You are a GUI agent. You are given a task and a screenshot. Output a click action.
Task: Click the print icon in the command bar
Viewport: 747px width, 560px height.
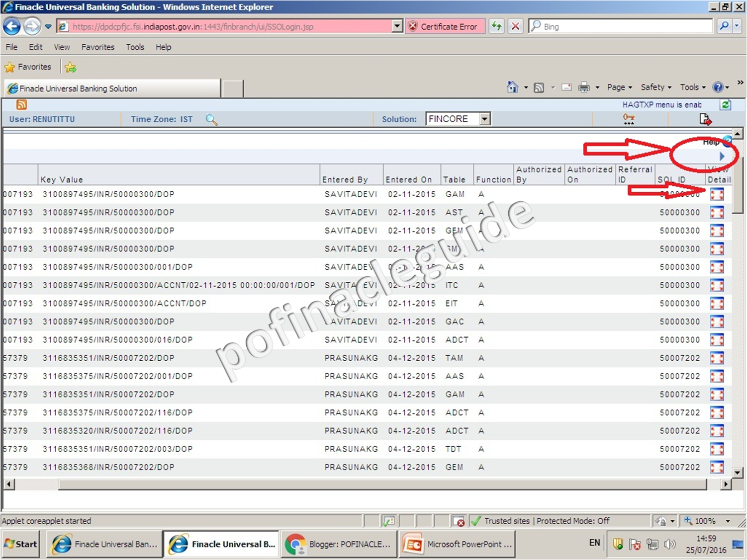[585, 87]
